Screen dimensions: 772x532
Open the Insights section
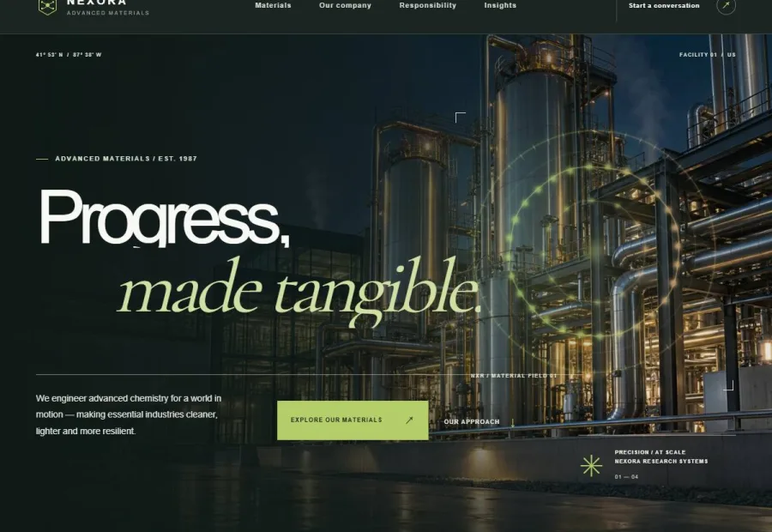(x=500, y=5)
